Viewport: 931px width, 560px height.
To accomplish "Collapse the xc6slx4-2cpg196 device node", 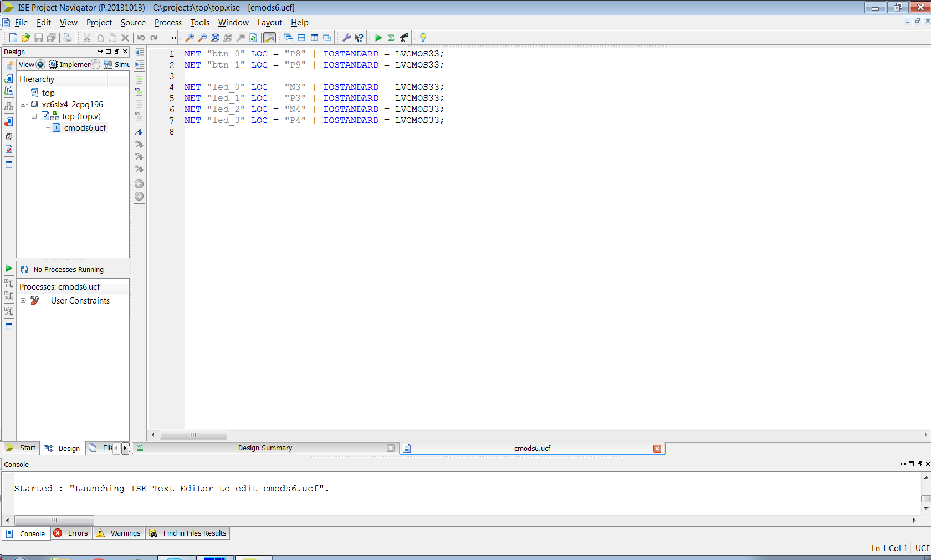I will (x=23, y=105).
